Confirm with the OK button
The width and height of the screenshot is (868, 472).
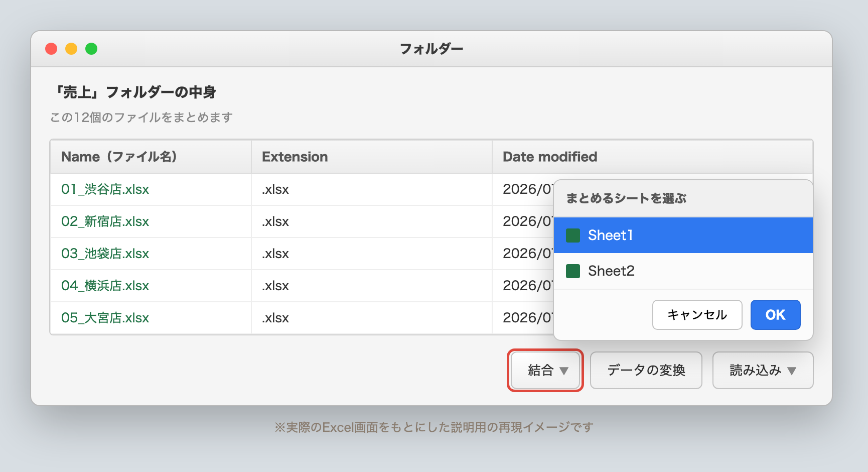[x=775, y=315]
